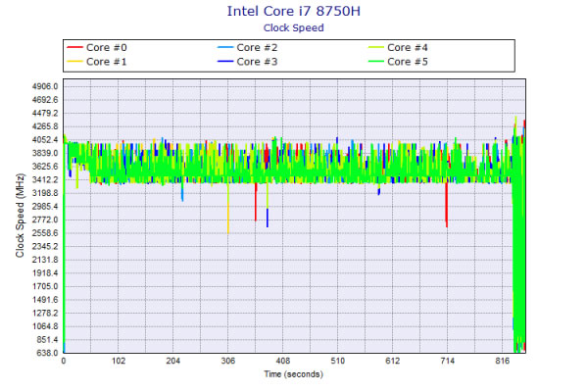Click the Core #5 legend label
588x392 pixels.
408,62
